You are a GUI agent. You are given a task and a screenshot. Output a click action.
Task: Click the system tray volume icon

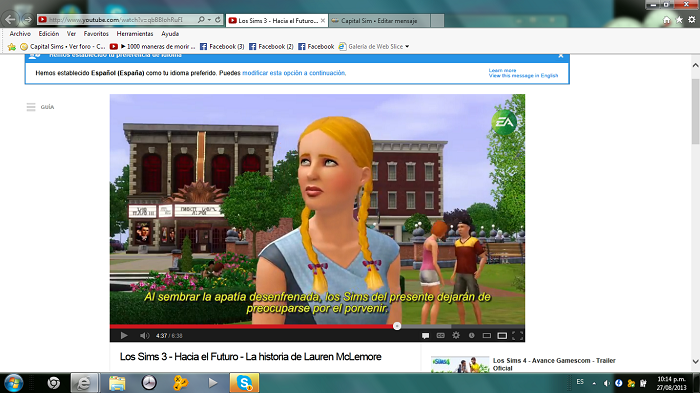606,383
